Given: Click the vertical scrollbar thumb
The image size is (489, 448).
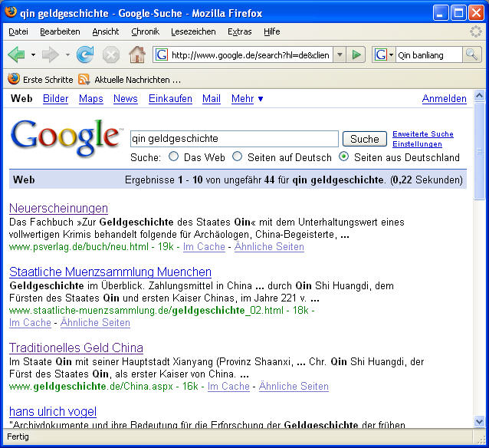Looking at the screenshot, I should [479, 151].
